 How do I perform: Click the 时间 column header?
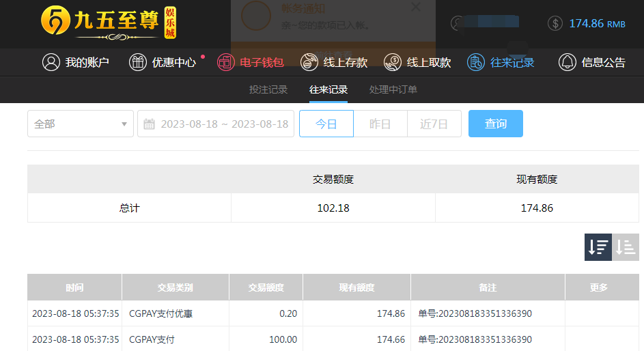74,287
